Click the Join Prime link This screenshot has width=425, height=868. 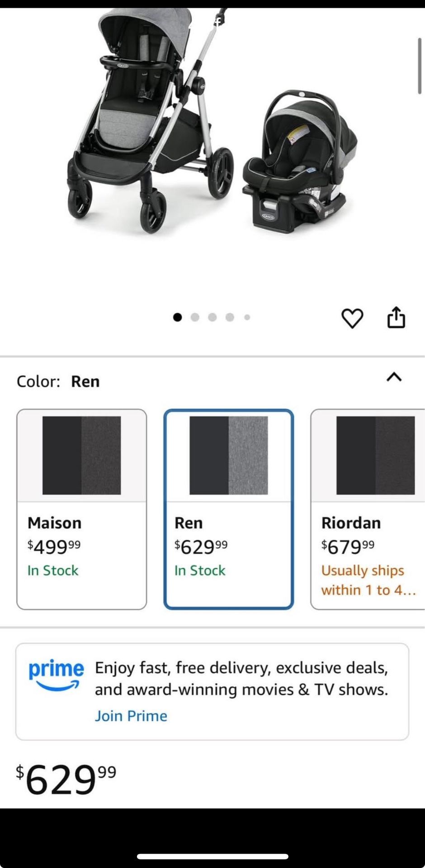pyautogui.click(x=131, y=716)
